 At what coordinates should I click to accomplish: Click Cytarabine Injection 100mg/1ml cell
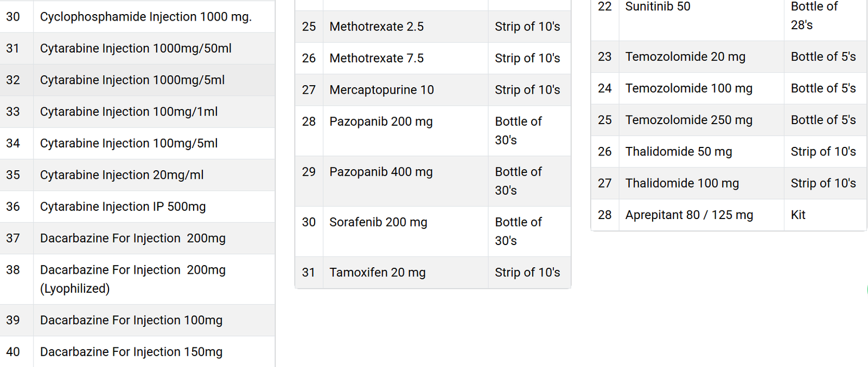tap(154, 112)
